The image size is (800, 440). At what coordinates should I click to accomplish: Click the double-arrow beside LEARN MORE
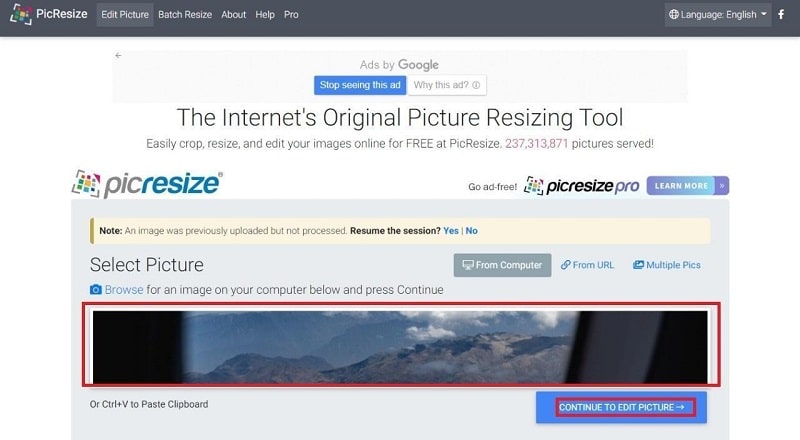click(x=722, y=186)
